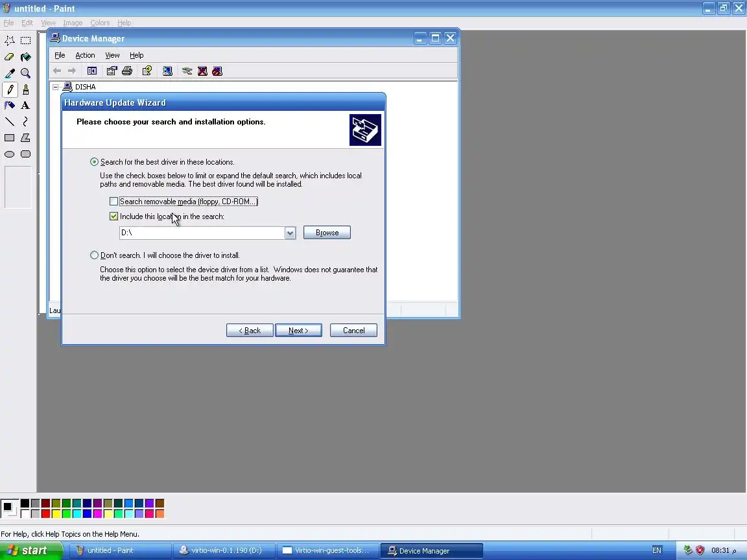747x560 pixels.
Task: Click the red X Uninstall device icon
Action: (x=202, y=71)
